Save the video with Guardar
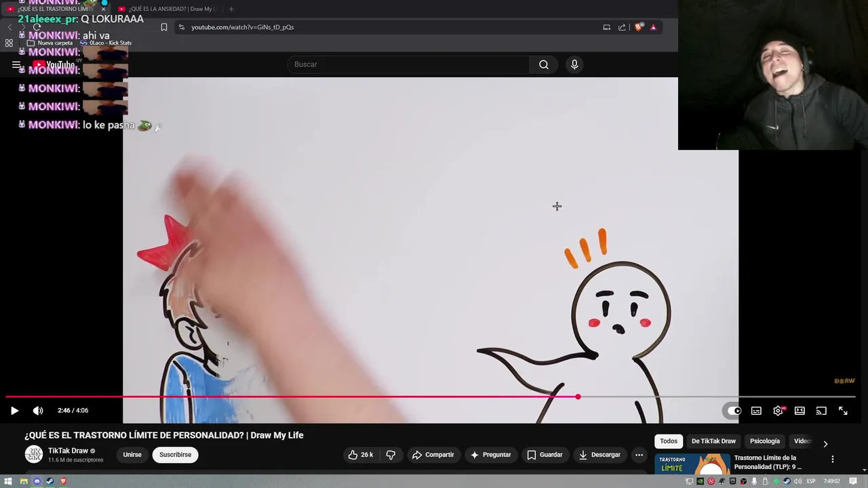This screenshot has height=488, width=868. tap(545, 455)
